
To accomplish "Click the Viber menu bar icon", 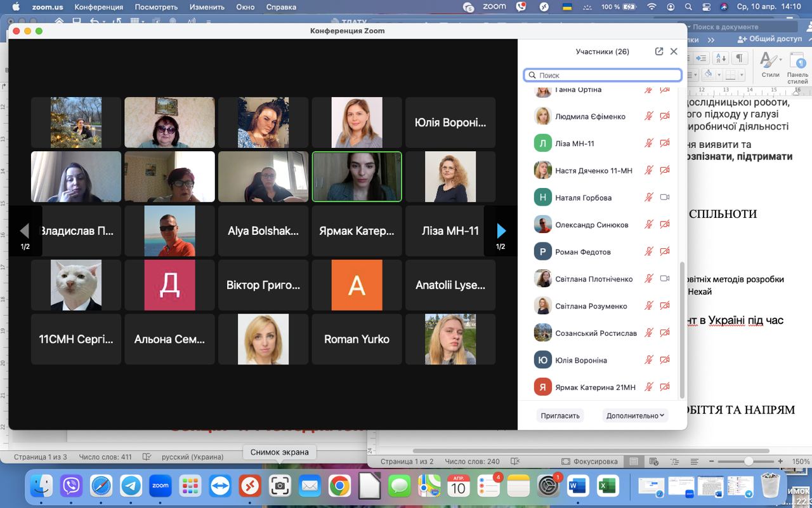I will click(x=521, y=7).
